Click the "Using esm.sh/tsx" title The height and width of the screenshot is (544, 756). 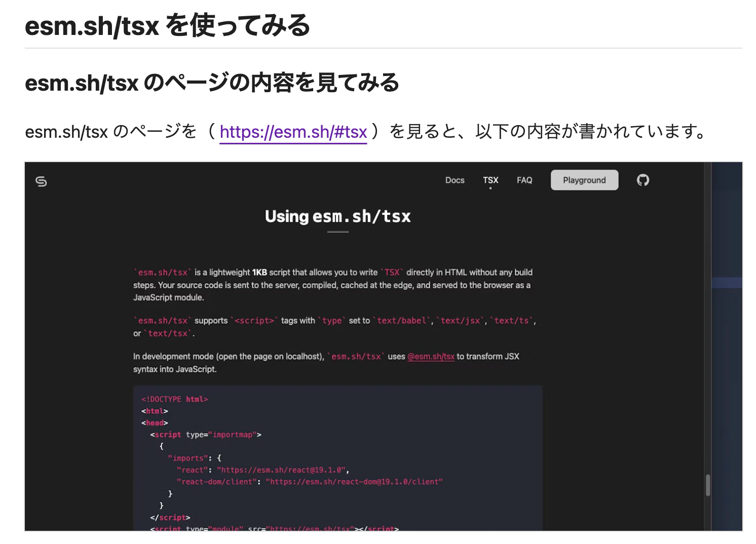(337, 216)
